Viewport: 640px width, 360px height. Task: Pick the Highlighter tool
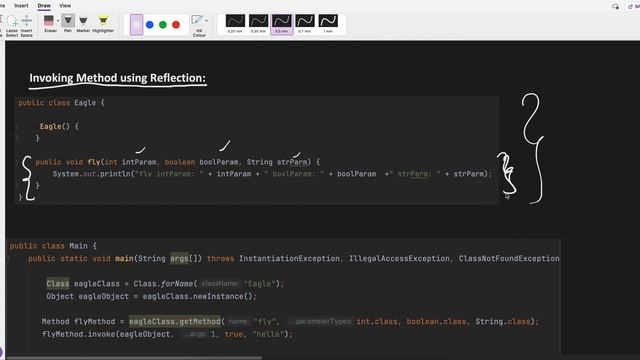(103, 23)
